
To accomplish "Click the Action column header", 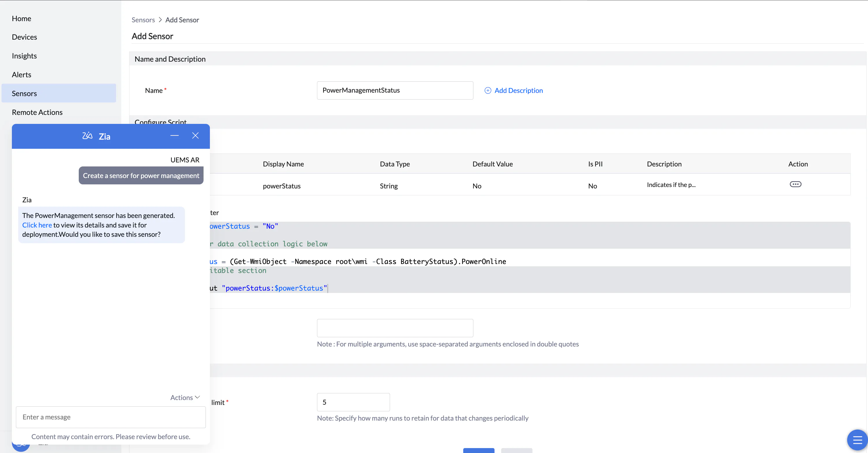I will click(798, 164).
